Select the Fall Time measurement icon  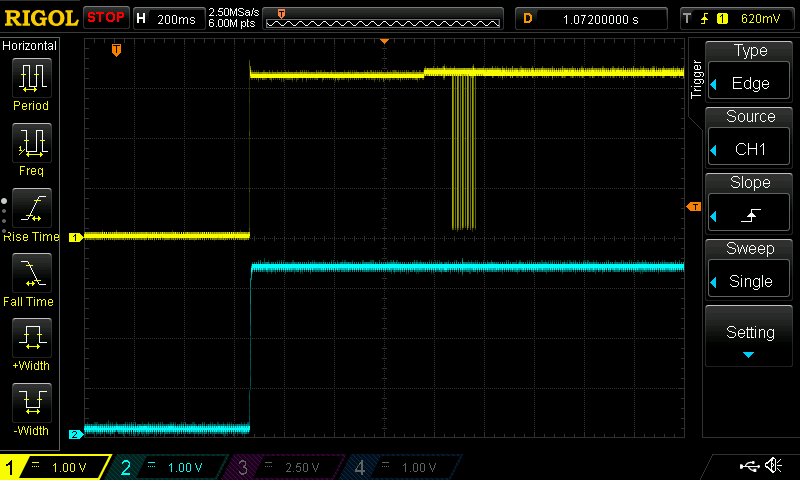coord(32,272)
